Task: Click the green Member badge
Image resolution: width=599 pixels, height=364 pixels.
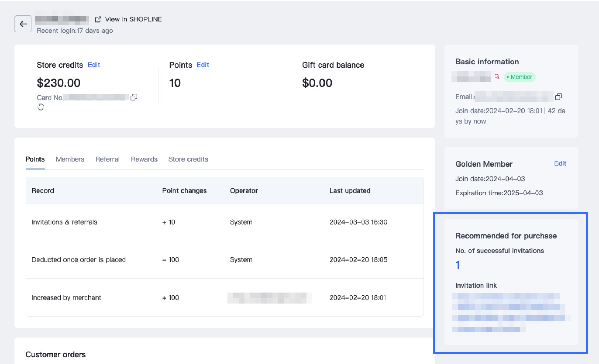Action: point(519,77)
